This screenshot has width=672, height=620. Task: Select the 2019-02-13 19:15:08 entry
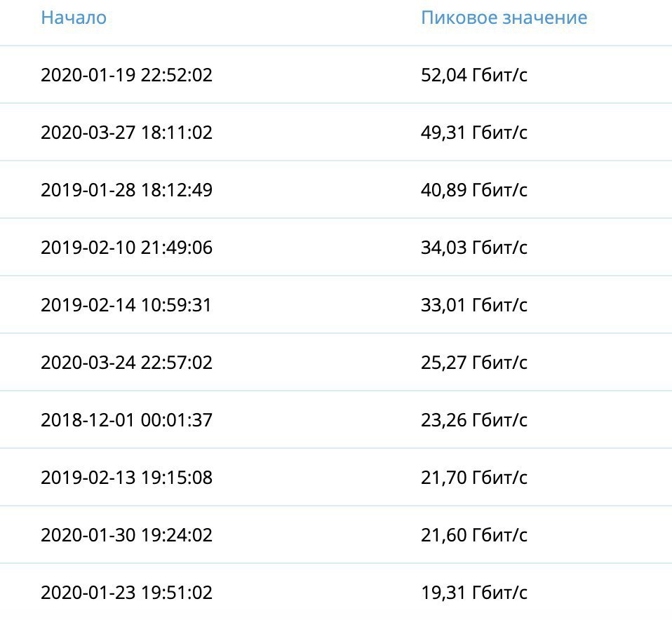[126, 478]
